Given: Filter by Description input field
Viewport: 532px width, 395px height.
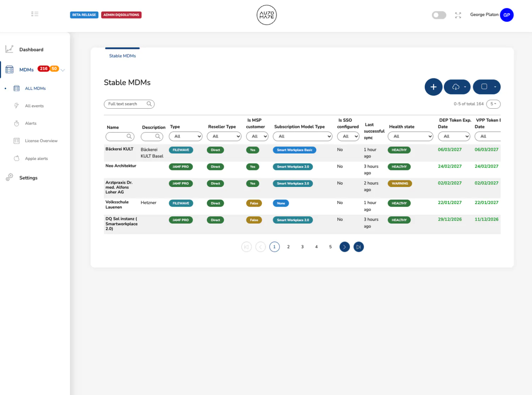Looking at the screenshot, I should (x=152, y=137).
